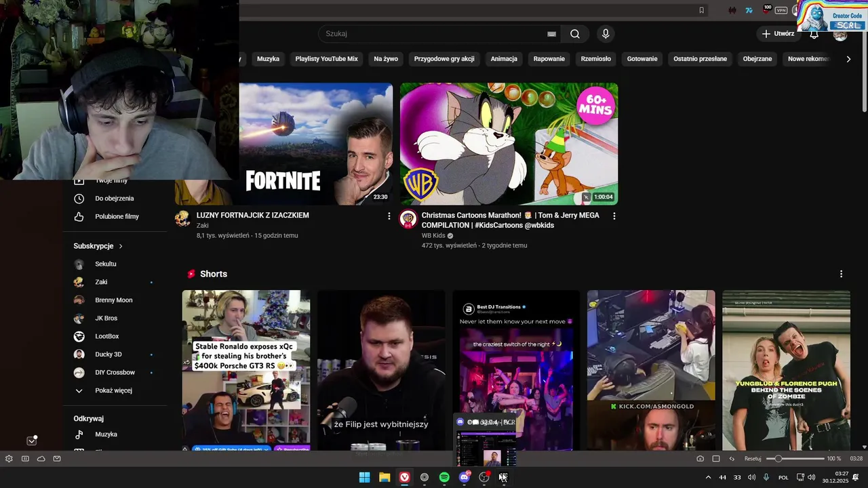Viewport: 868px width, 488px height.
Task: Open Vivaldi settings gear in status bar
Action: pyautogui.click(x=9, y=459)
